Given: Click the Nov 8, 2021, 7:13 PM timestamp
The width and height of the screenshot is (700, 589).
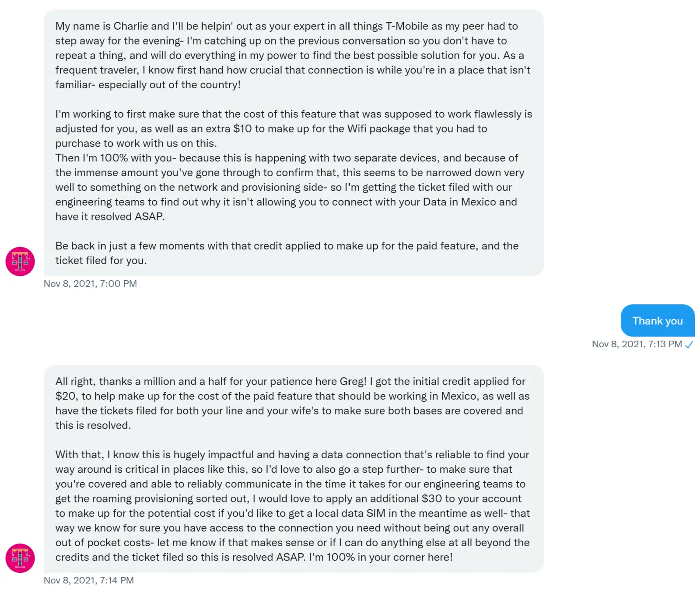Looking at the screenshot, I should [x=637, y=344].
